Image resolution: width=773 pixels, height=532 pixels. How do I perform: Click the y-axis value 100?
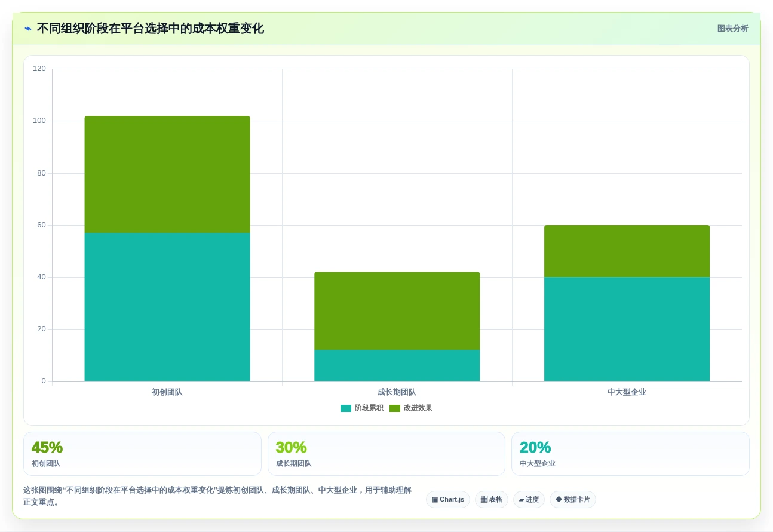click(x=39, y=121)
